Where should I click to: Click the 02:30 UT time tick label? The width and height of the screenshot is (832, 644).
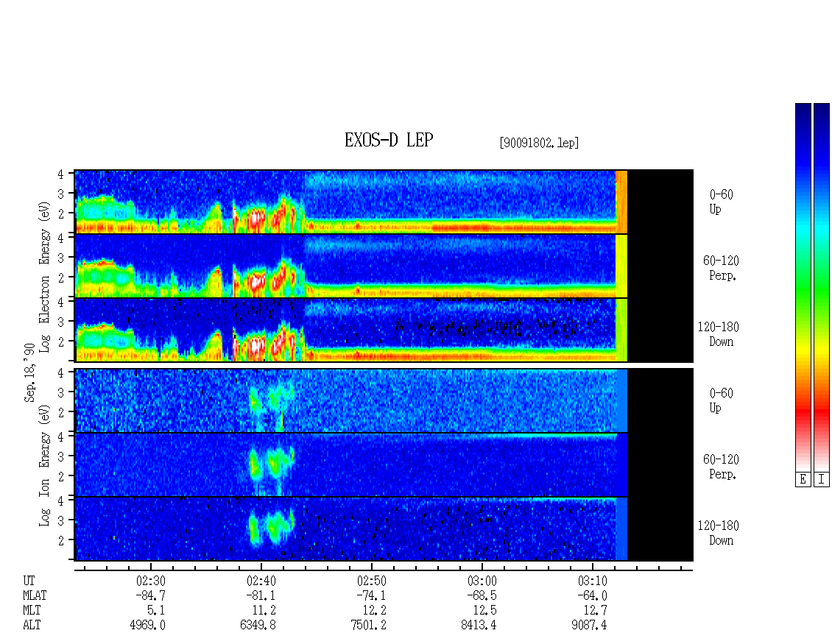(x=151, y=581)
